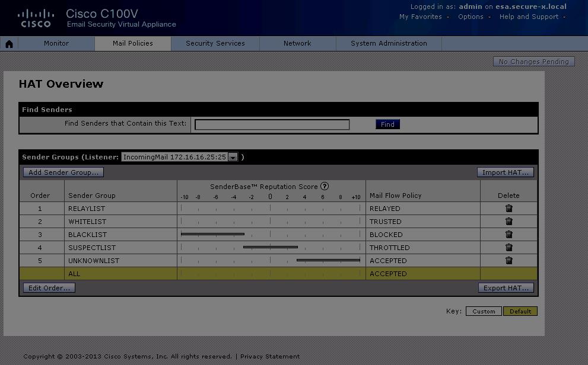588x365 pixels.
Task: Click the 'Email Security Virtual Appliance' subtitle
Action: tap(122, 24)
